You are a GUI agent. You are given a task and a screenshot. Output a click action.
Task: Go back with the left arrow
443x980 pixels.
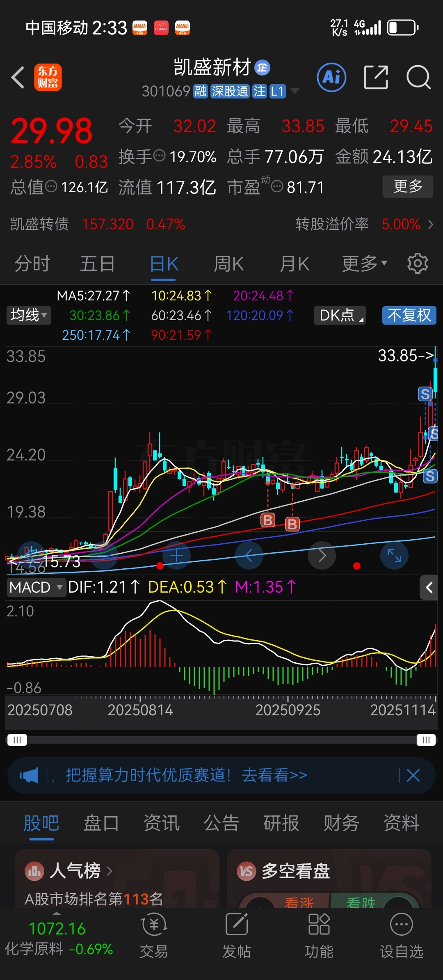(x=18, y=77)
